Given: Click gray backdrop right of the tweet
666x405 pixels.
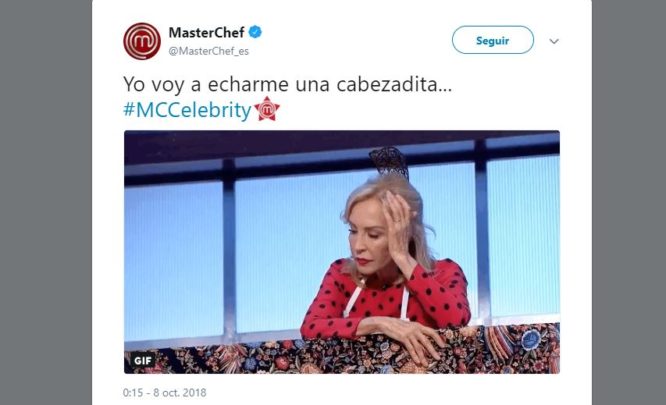Looking at the screenshot, I should [x=629, y=202].
